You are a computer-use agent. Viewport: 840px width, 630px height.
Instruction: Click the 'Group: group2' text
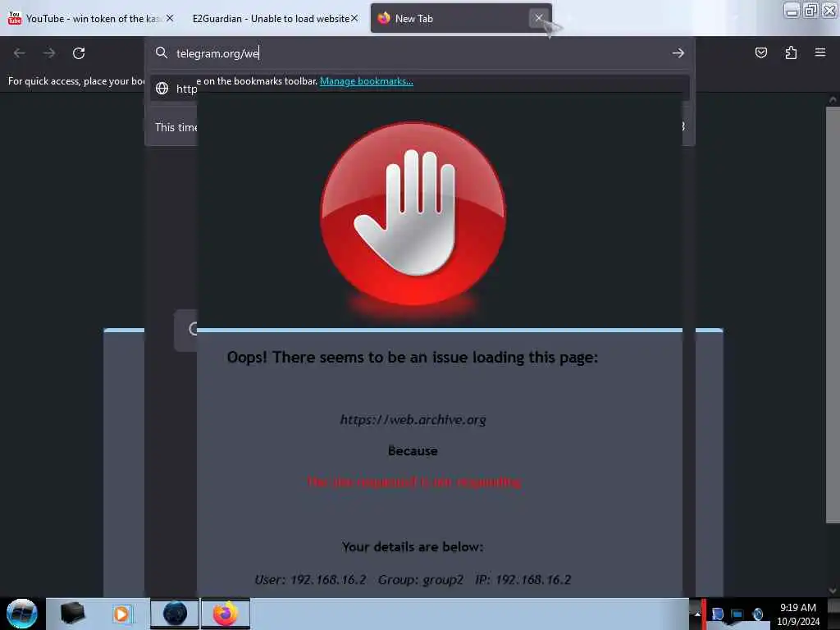421,580
